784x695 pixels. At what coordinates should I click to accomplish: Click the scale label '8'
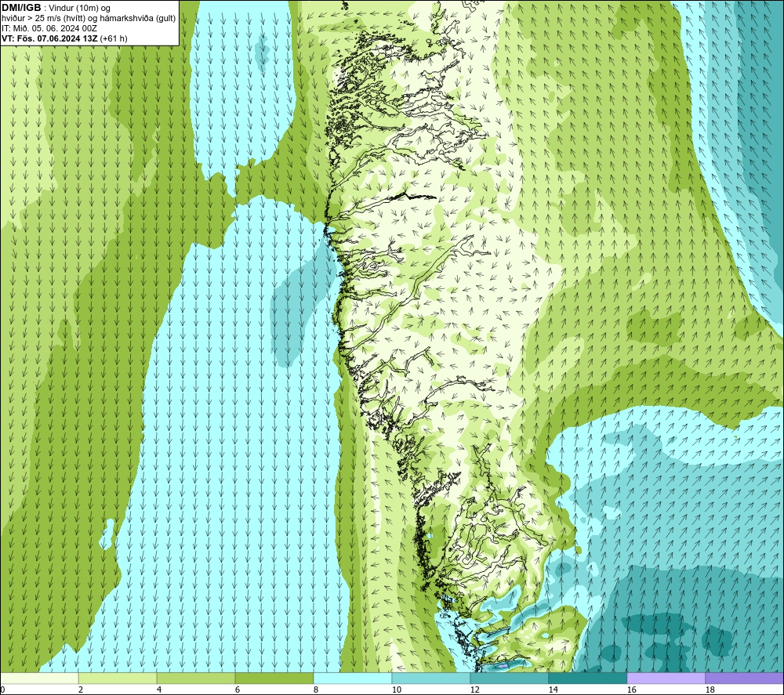tap(315, 690)
